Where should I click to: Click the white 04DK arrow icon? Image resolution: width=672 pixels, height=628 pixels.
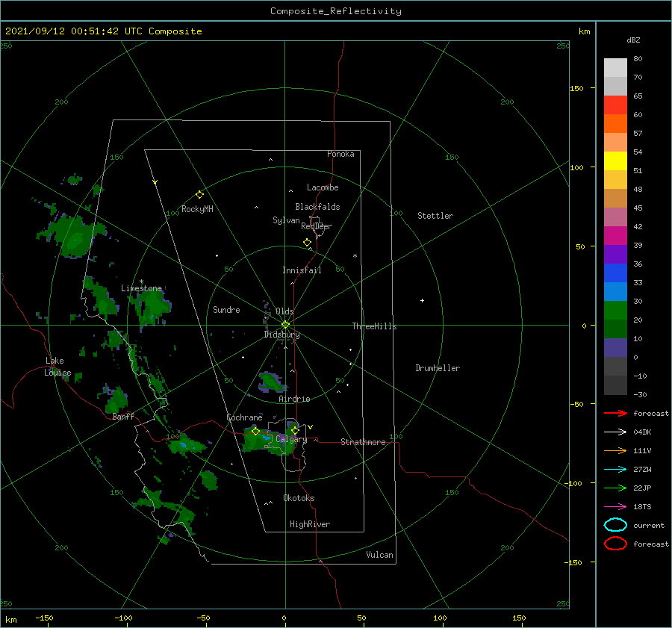615,432
